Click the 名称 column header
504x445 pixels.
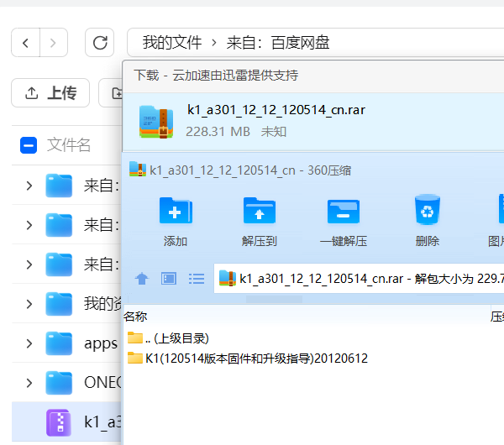pyautogui.click(x=135, y=317)
